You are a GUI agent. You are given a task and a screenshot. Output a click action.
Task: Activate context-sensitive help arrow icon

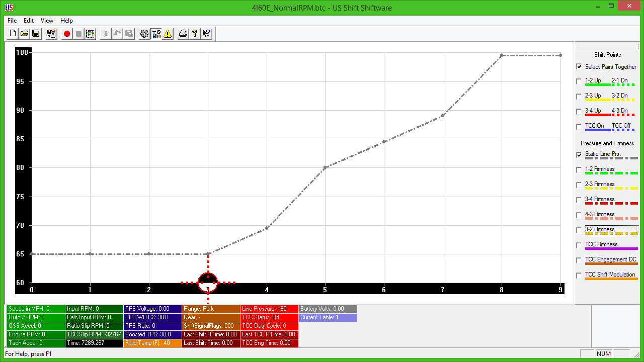point(206,33)
